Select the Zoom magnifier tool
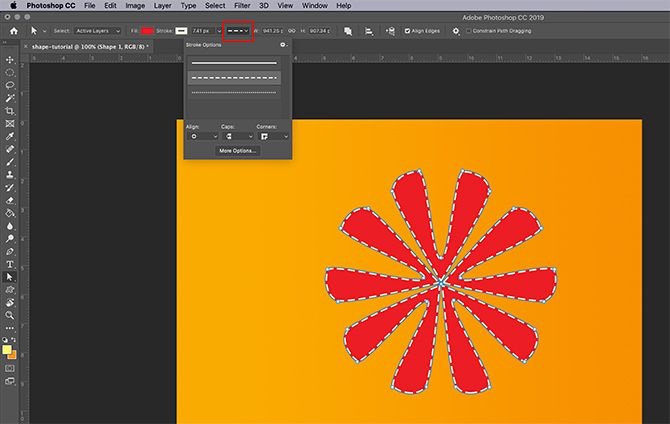Viewport: 670px width, 424px height. point(10,315)
